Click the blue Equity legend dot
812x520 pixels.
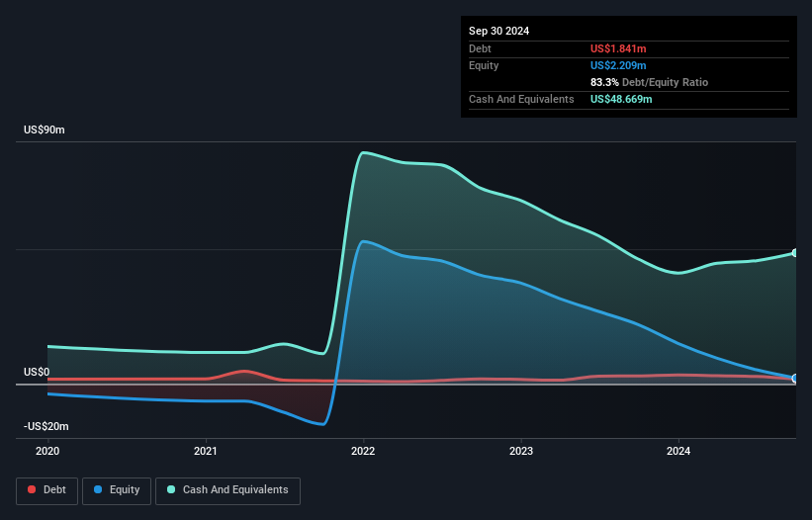pos(98,489)
